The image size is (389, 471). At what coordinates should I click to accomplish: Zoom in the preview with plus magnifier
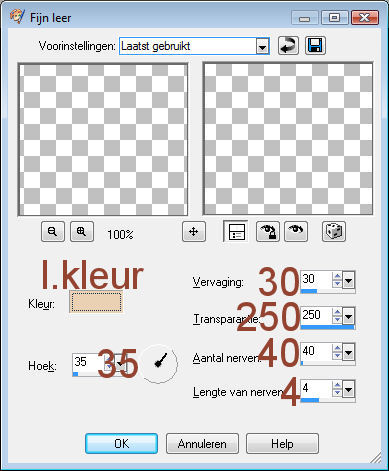[x=82, y=231]
